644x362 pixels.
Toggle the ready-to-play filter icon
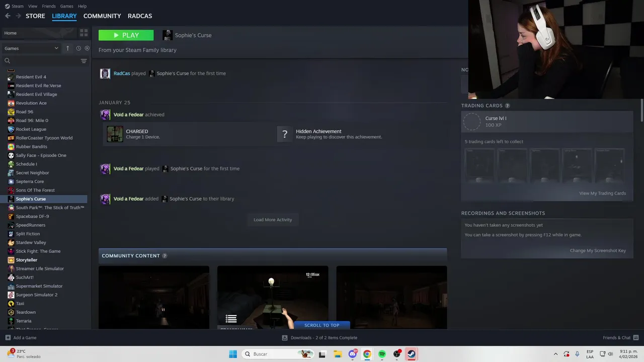87,48
